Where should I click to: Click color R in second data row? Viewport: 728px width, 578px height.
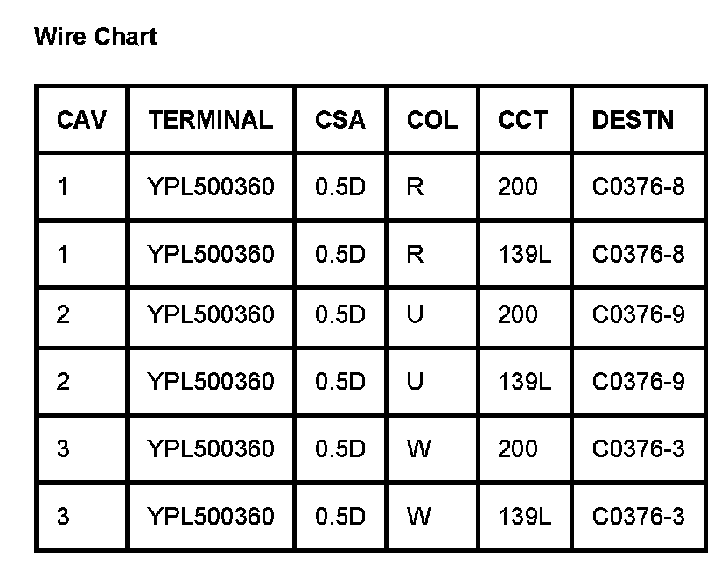tap(416, 254)
